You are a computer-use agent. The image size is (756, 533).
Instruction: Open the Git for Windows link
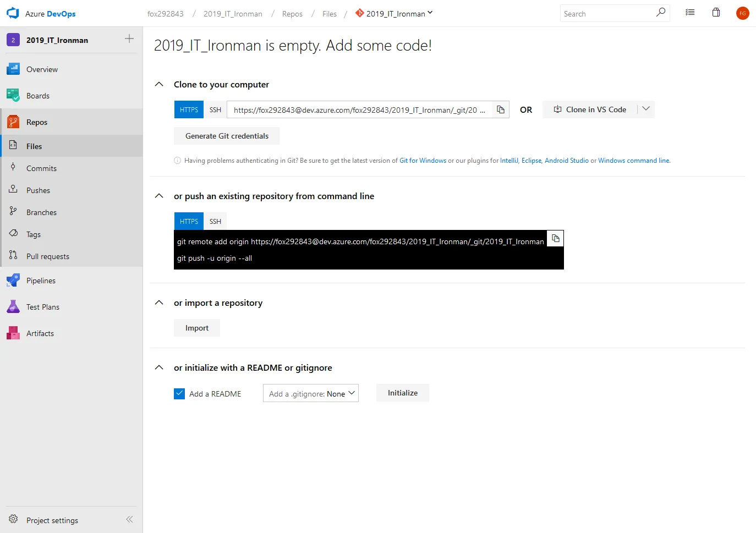423,161
